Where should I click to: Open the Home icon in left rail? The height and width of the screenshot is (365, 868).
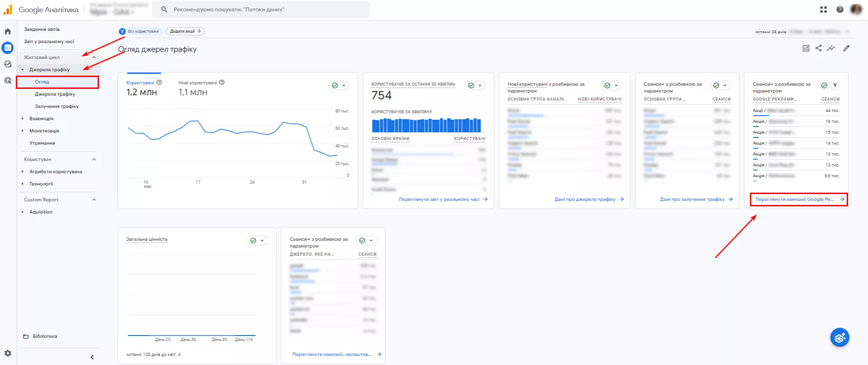click(x=8, y=31)
